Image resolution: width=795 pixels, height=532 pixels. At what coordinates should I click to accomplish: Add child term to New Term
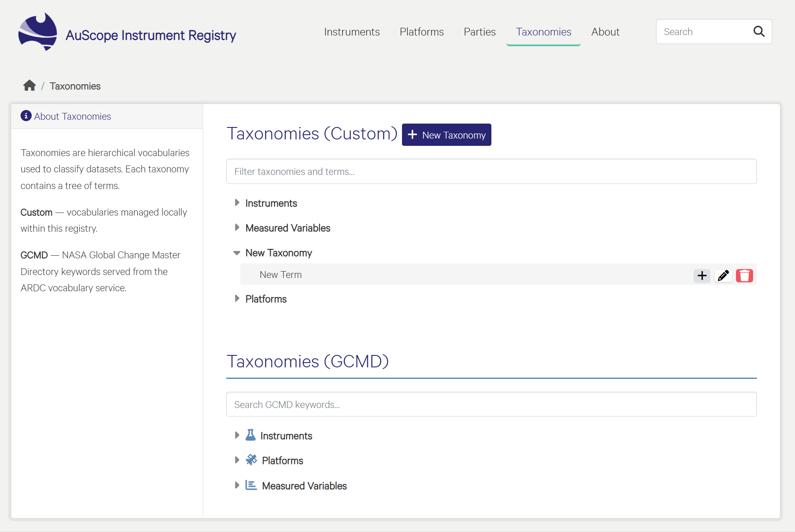click(x=702, y=275)
